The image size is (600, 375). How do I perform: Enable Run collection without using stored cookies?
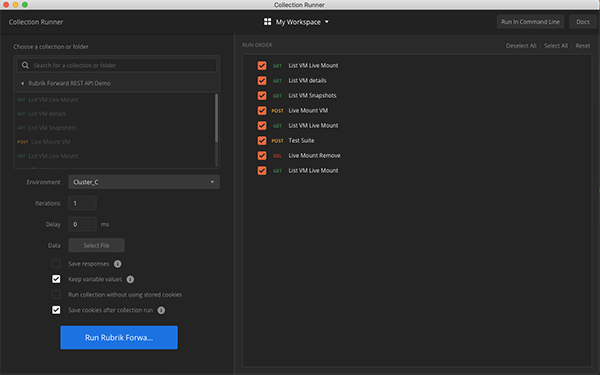(x=56, y=295)
